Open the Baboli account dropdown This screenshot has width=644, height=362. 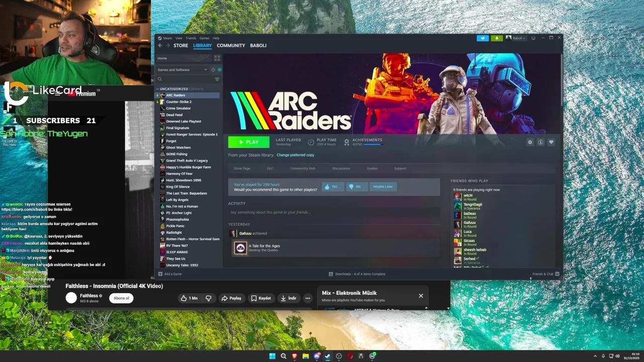tap(516, 38)
